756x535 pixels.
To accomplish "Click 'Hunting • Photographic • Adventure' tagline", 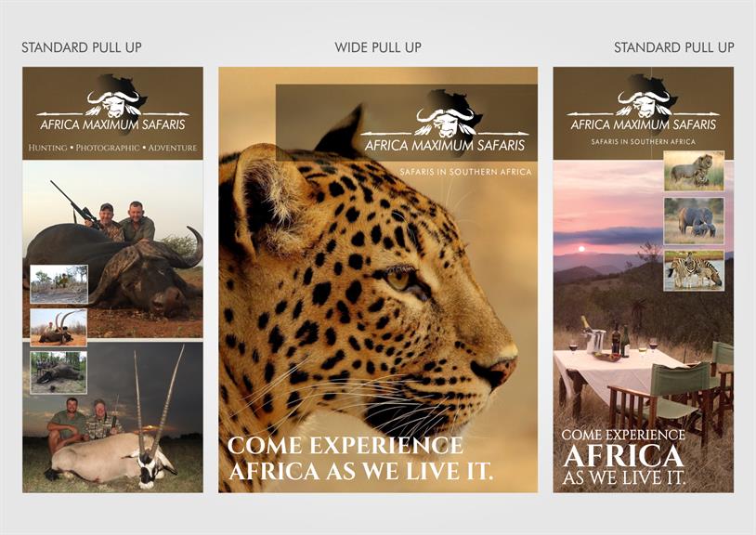I will point(112,148).
